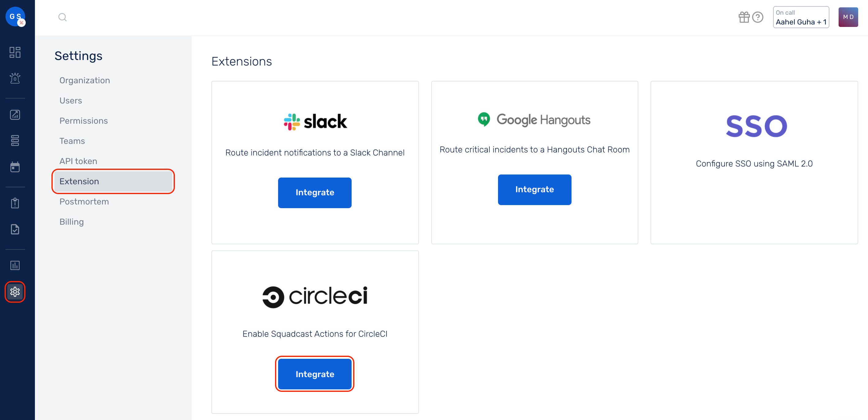Open the Incidents alarm icon in sidebar
Screen dimensions: 868x420
(x=15, y=78)
